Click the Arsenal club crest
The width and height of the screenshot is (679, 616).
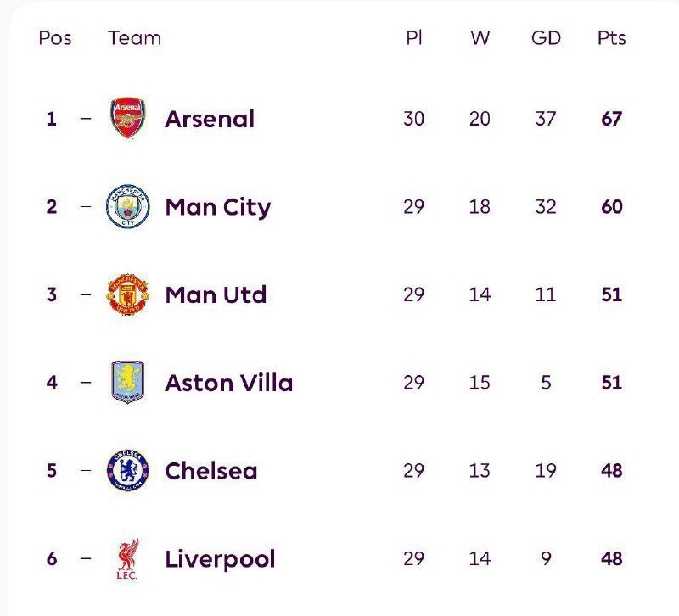[x=128, y=119]
